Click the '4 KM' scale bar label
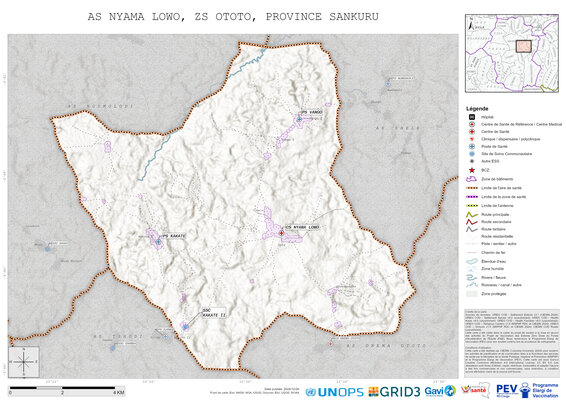 (x=119, y=392)
